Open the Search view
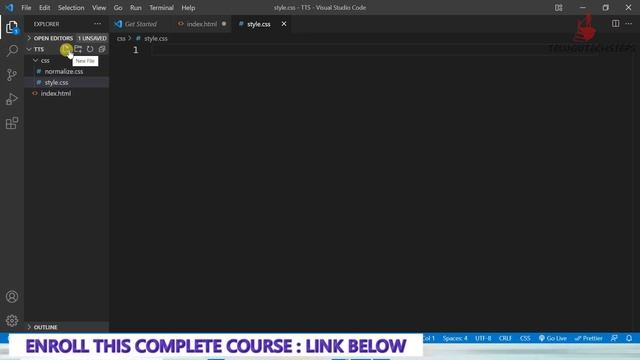The height and width of the screenshot is (360, 640). click(12, 51)
